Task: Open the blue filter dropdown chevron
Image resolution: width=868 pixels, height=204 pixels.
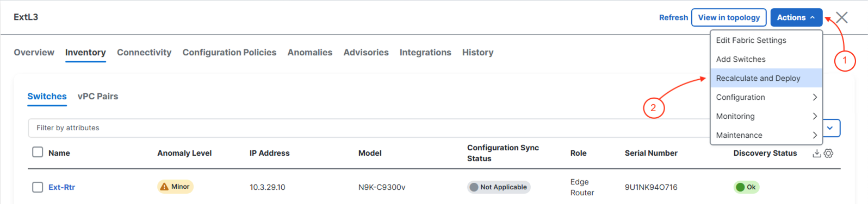Action: (x=830, y=128)
